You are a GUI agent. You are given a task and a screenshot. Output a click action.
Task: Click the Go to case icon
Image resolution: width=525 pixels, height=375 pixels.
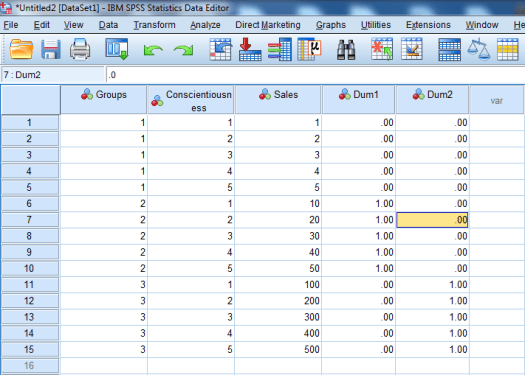[x=220, y=49]
